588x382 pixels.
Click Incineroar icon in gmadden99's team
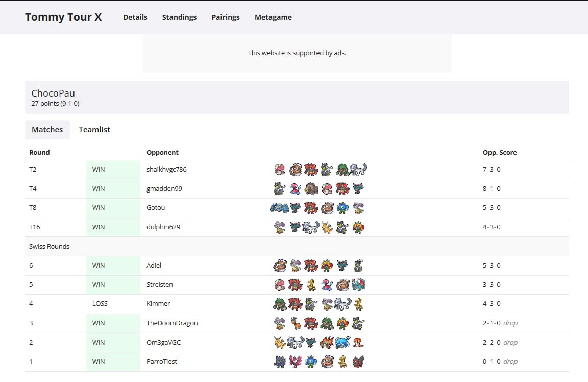[342, 189]
